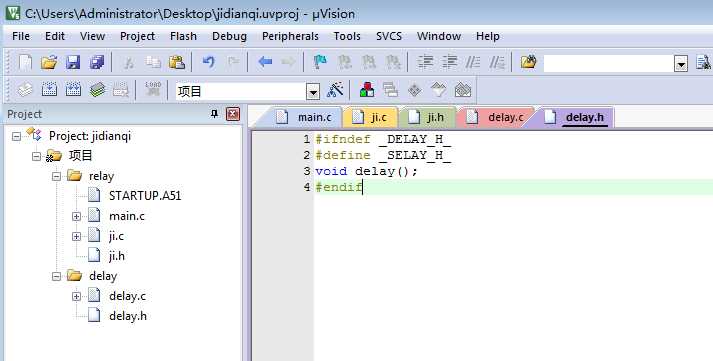713x361 pixels.
Task: Place cursor on the void delay(); line
Action: tap(366, 171)
